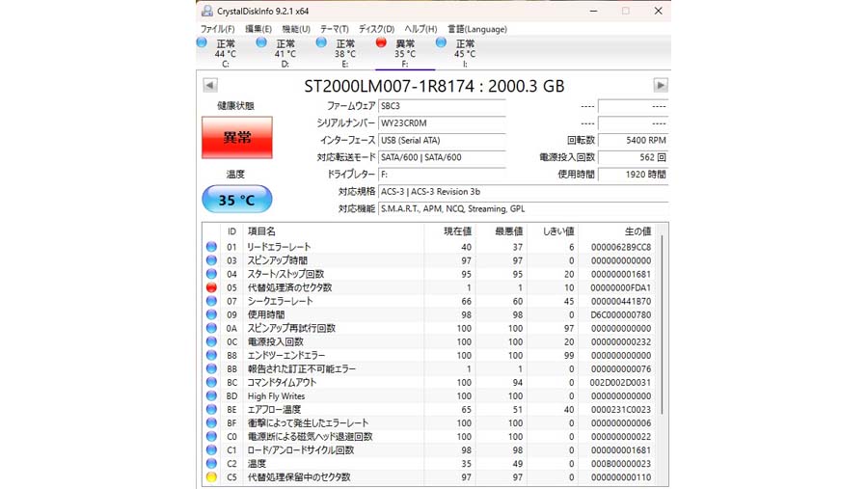The width and height of the screenshot is (868, 489).
Task: Click the red 異常 health status button
Action: (236, 138)
